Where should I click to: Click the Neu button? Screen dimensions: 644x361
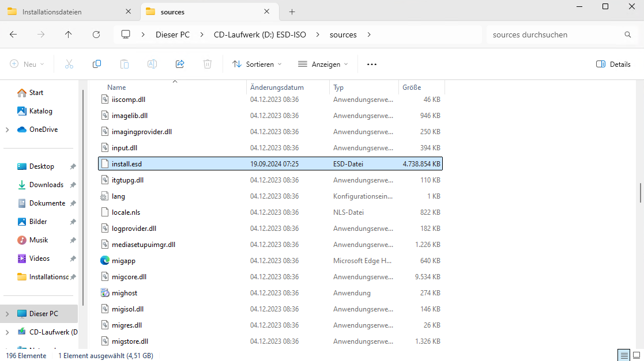[27, 64]
